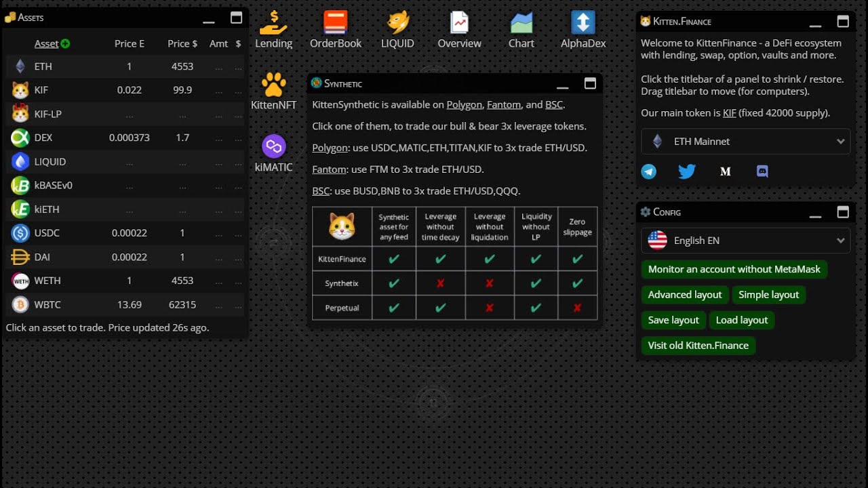
Task: Click the KIF cat icon
Action: pos(20,90)
